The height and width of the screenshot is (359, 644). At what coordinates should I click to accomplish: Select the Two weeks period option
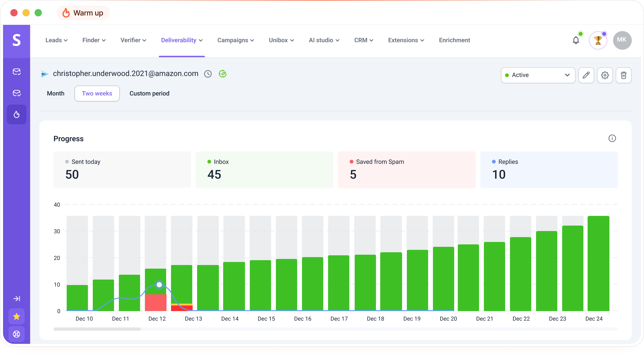coord(97,93)
